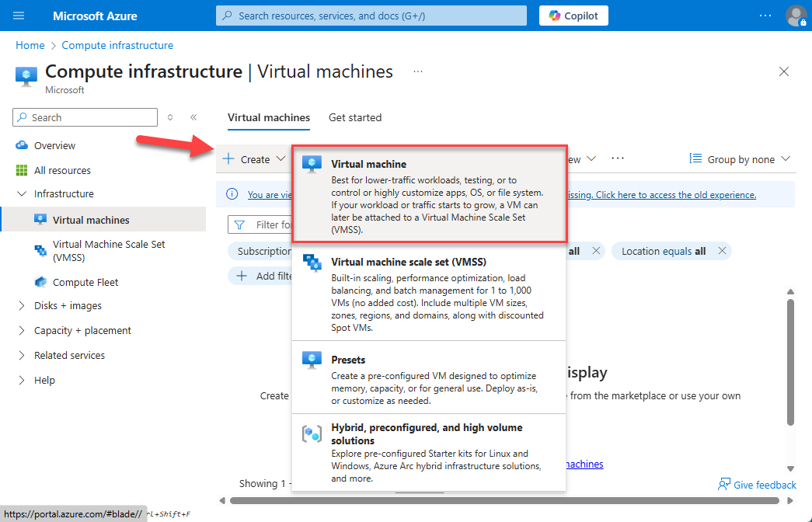Collapse the sidebar with double chevron
812x522 pixels.
tap(193, 117)
